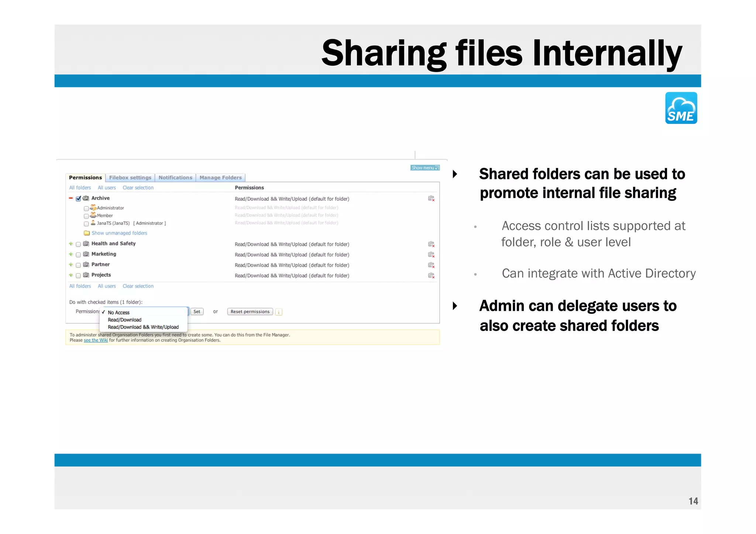The image size is (756, 534).
Task: Click the Projects folder name
Action: (101, 275)
